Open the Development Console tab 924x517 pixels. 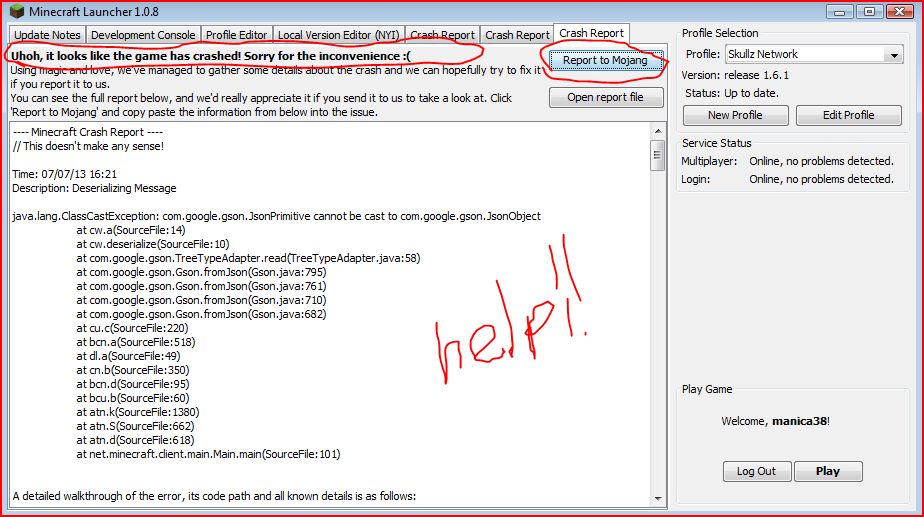143,35
